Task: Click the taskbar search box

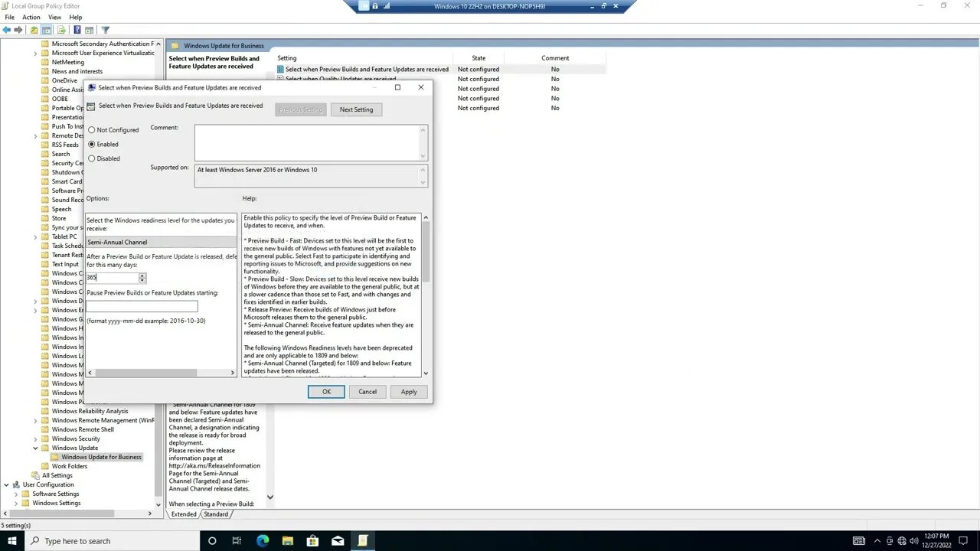Action: [x=112, y=540]
